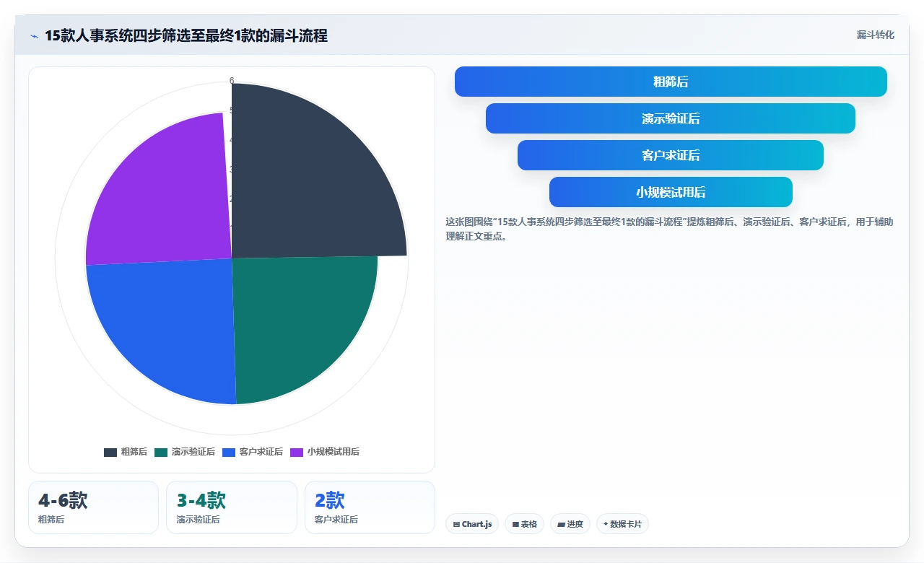The height and width of the screenshot is (563, 924).
Task: Click the 漏斗转化 label in header
Action: [875, 35]
